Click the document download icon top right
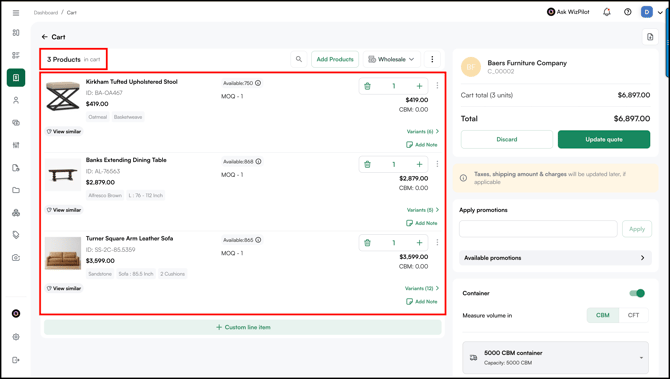Image resolution: width=670 pixels, height=379 pixels. (x=650, y=37)
